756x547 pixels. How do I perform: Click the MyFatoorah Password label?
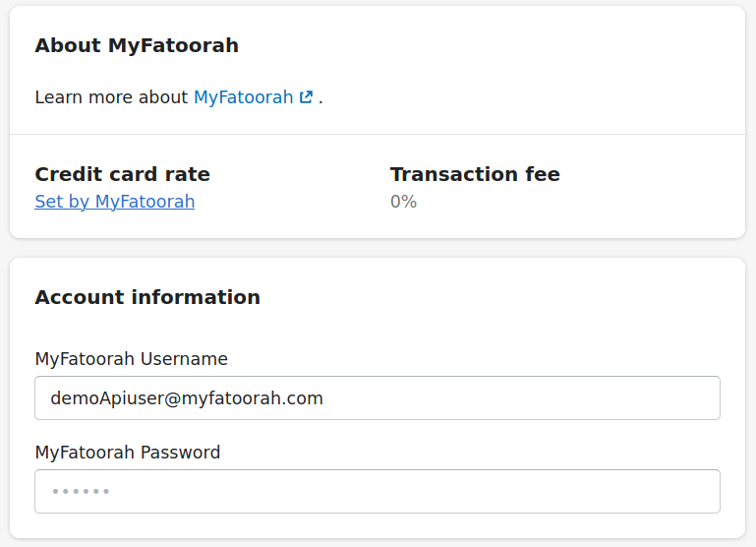coord(128,453)
